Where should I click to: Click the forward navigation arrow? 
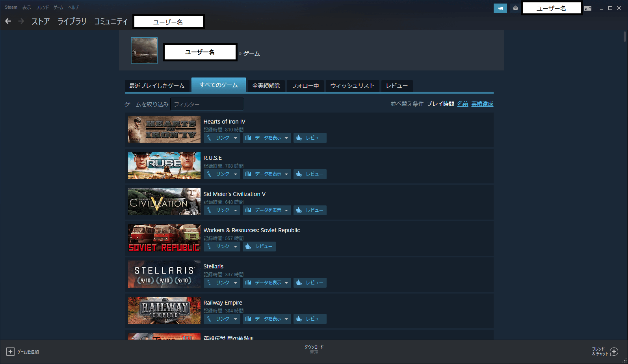(x=21, y=21)
